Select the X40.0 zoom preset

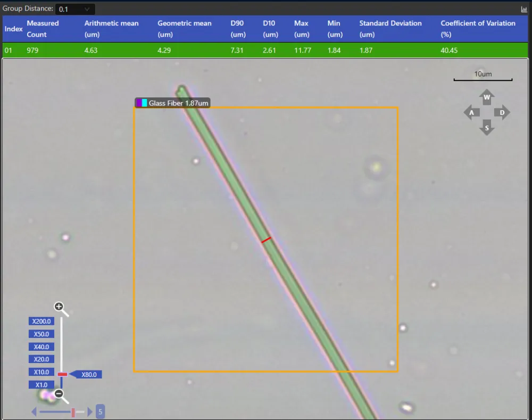point(41,347)
